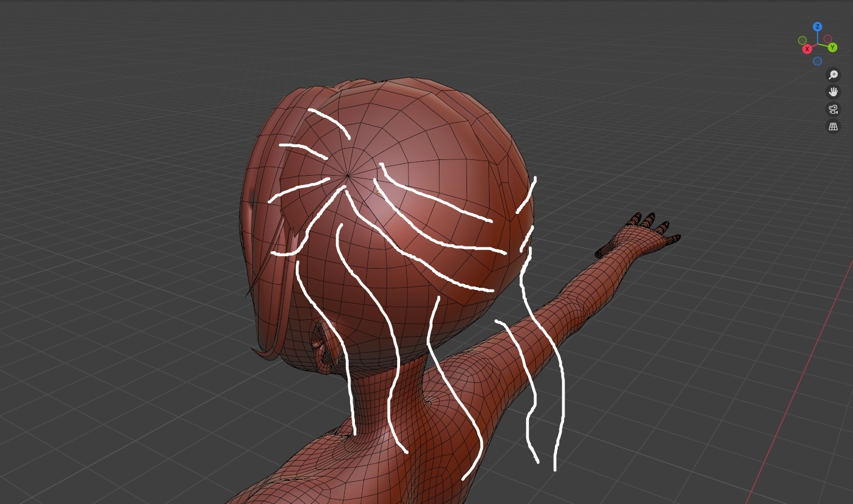Click the hollow blue negative Z circle
853x504 pixels.
pos(817,61)
